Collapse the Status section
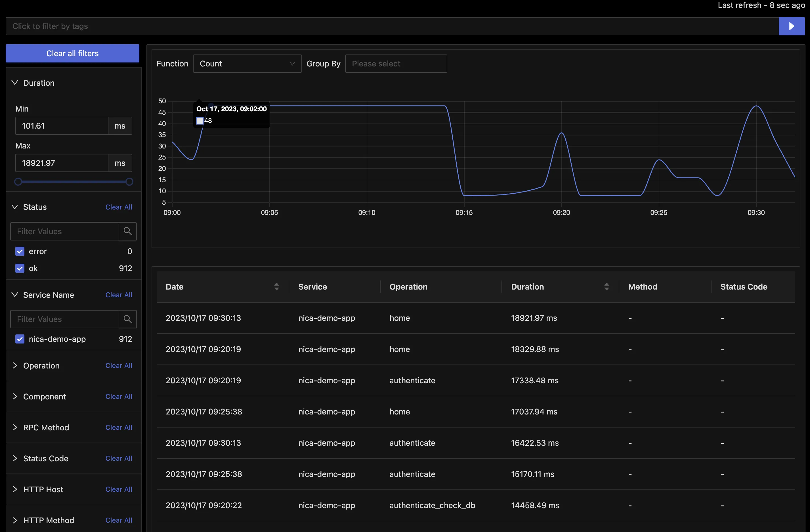 [x=15, y=207]
